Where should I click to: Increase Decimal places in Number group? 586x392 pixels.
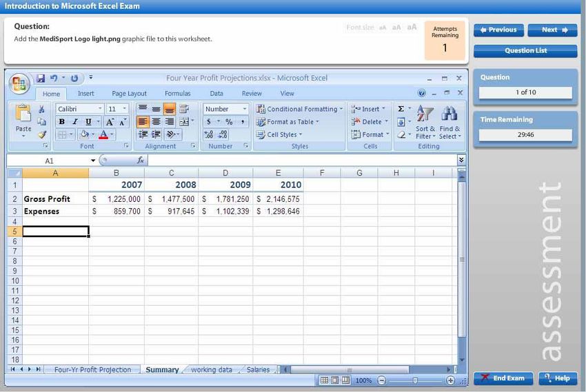208,134
